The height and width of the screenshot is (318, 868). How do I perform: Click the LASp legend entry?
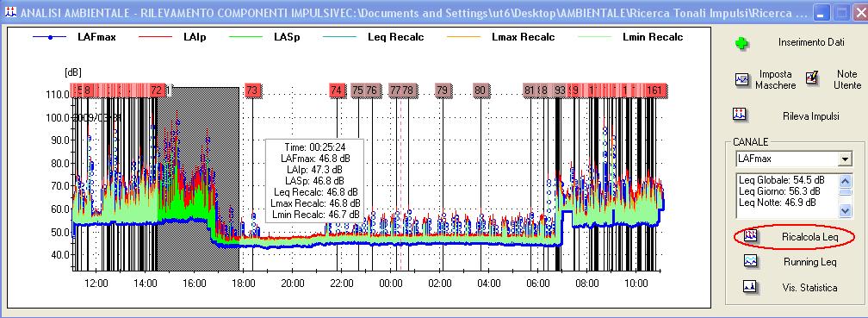(264, 38)
